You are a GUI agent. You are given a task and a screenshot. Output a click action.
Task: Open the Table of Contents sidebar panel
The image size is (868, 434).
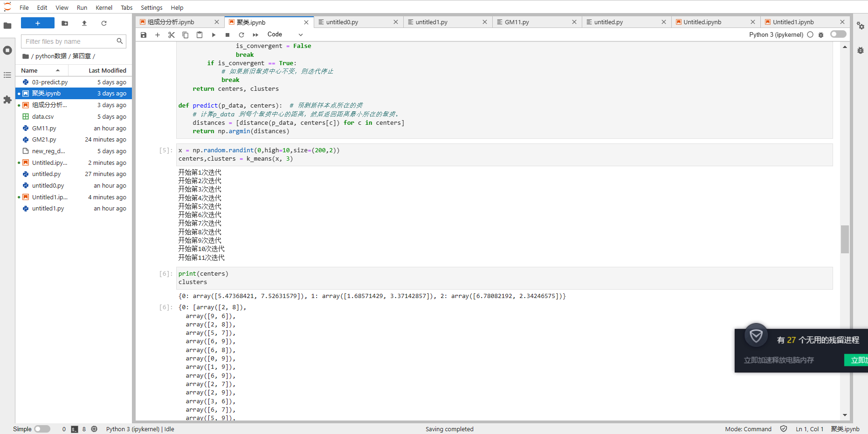pyautogui.click(x=7, y=75)
